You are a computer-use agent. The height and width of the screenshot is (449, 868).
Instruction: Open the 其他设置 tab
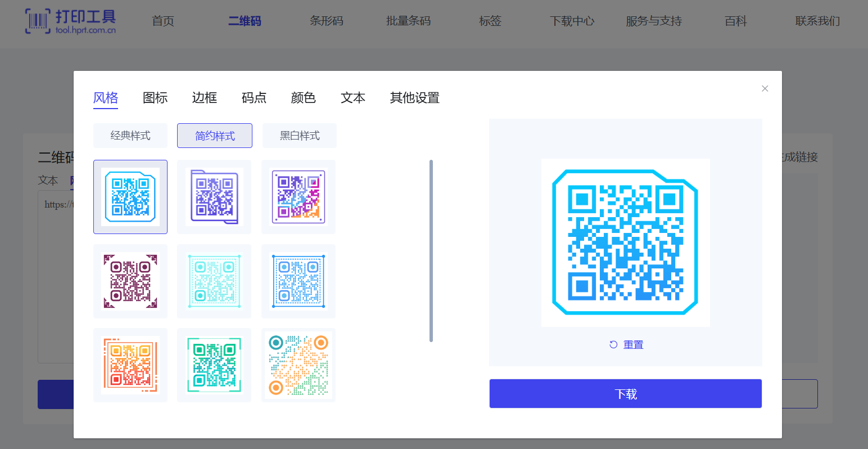pyautogui.click(x=415, y=98)
